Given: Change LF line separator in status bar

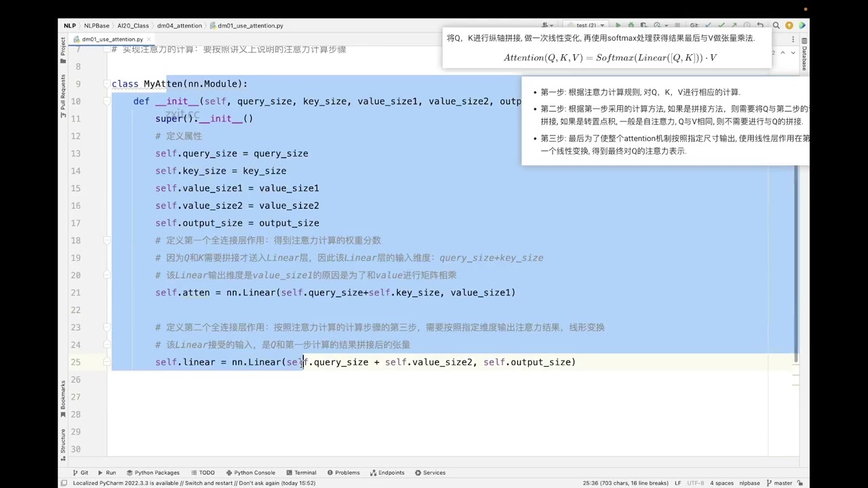Looking at the screenshot, I should [x=677, y=483].
